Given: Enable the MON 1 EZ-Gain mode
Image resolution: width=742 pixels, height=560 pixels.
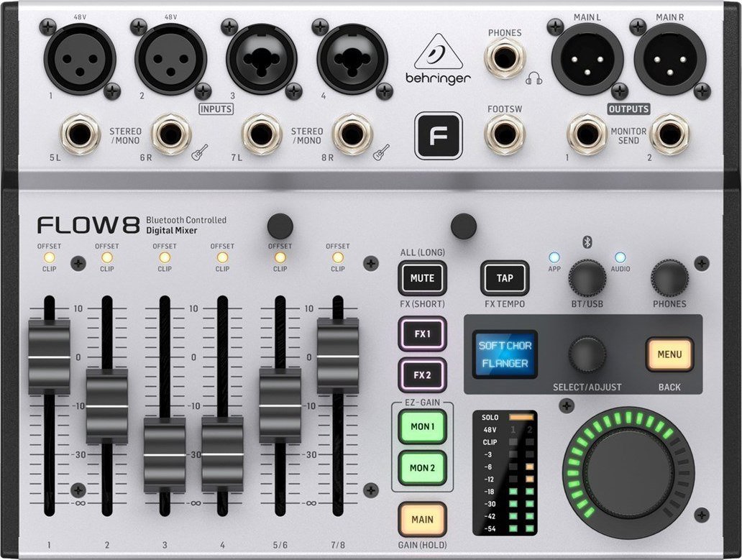Looking at the screenshot, I should click(422, 427).
